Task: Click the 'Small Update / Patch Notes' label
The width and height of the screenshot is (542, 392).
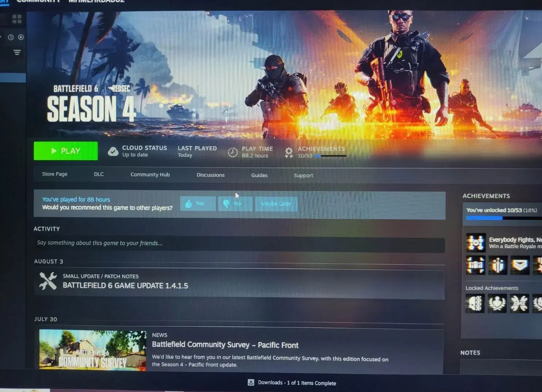Action: coord(101,276)
